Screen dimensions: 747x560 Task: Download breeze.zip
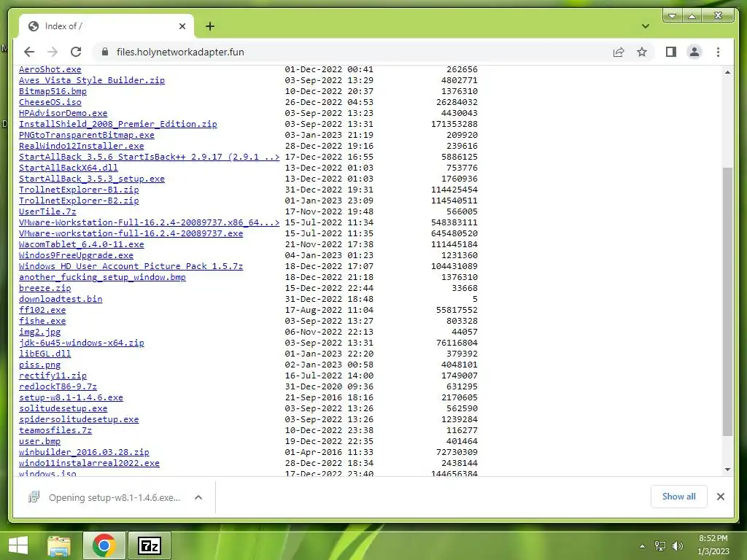(44, 288)
